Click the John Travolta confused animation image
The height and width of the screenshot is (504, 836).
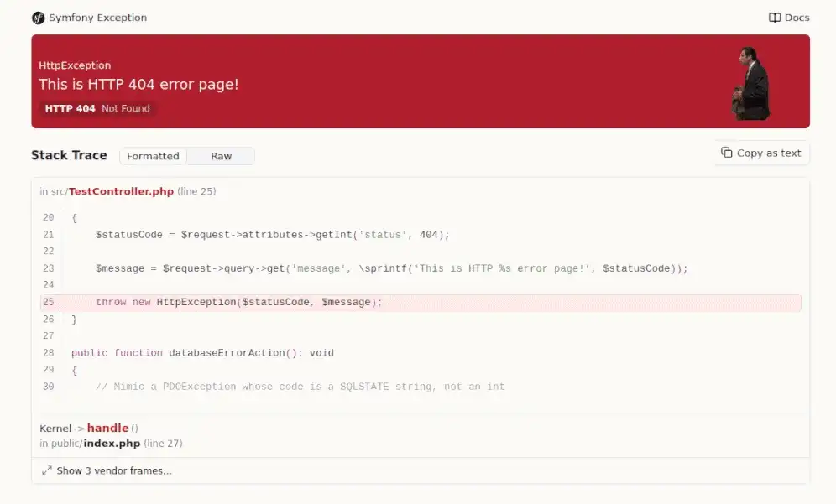pos(750,83)
